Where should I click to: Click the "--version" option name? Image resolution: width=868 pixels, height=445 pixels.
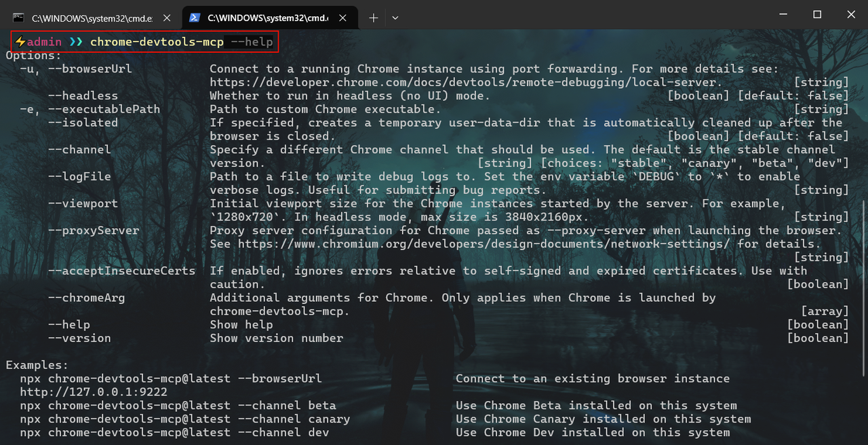tap(79, 338)
